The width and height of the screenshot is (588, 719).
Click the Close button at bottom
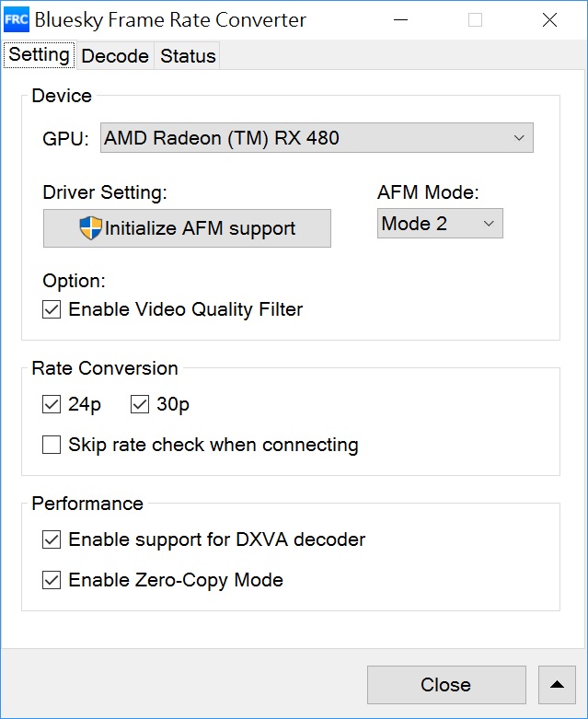pyautogui.click(x=446, y=685)
